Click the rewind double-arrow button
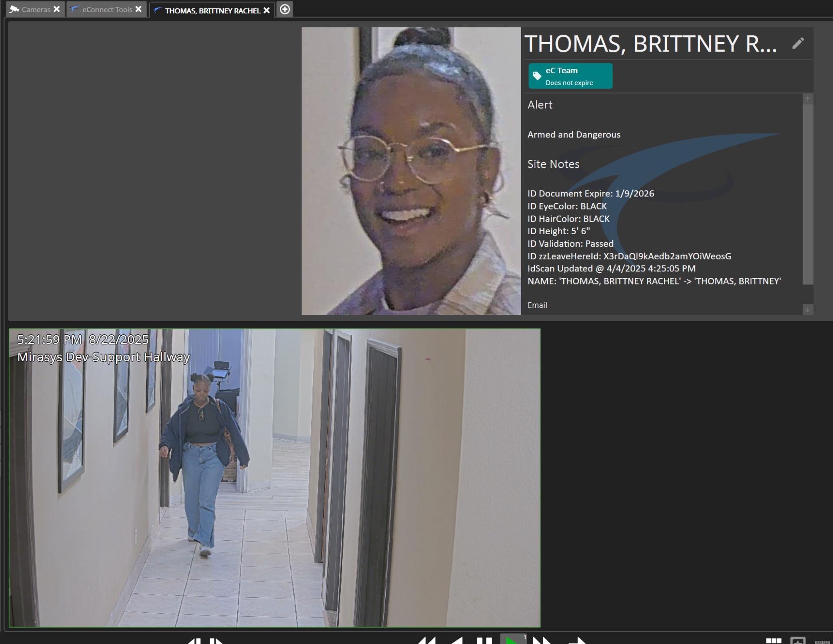This screenshot has width=833, height=644. coord(427,641)
